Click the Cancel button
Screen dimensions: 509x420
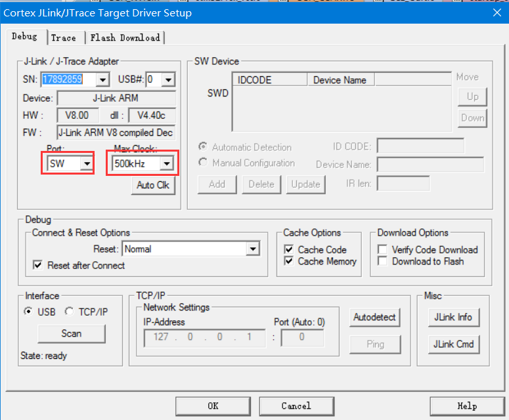296,406
